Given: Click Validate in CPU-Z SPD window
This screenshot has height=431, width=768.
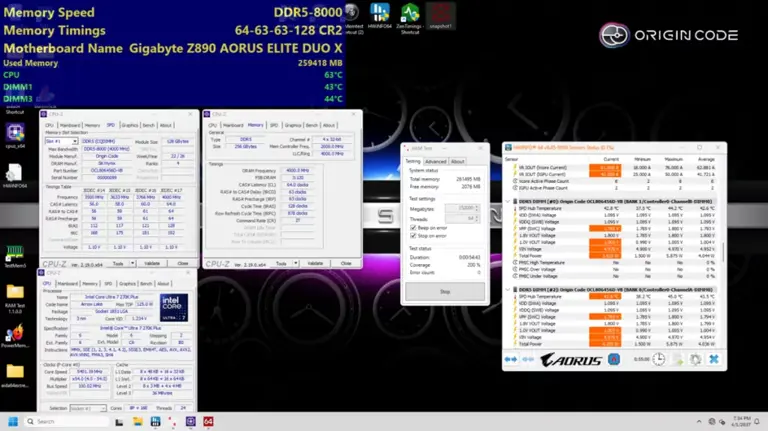Looking at the screenshot, I should pyautogui.click(x=152, y=263).
